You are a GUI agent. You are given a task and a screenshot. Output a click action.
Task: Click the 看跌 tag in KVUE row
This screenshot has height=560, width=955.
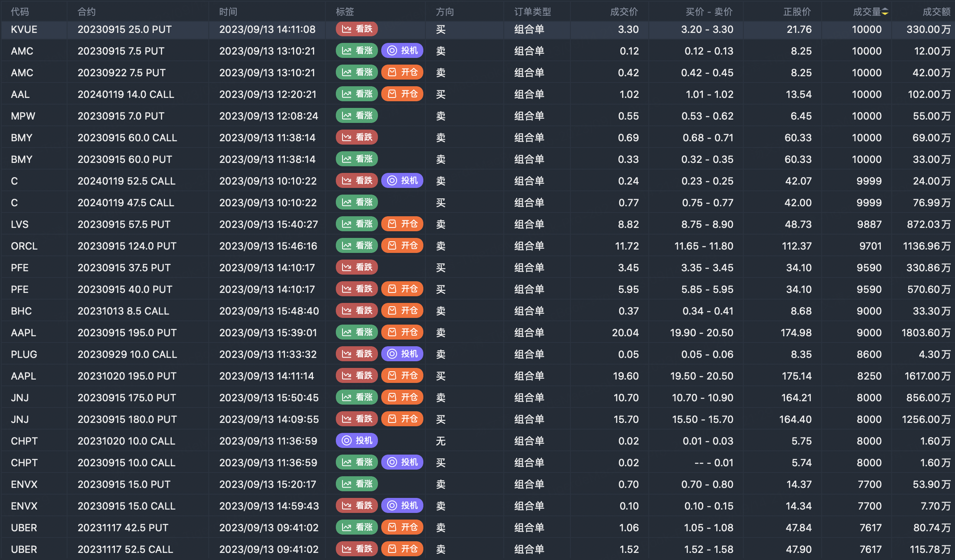pos(357,29)
